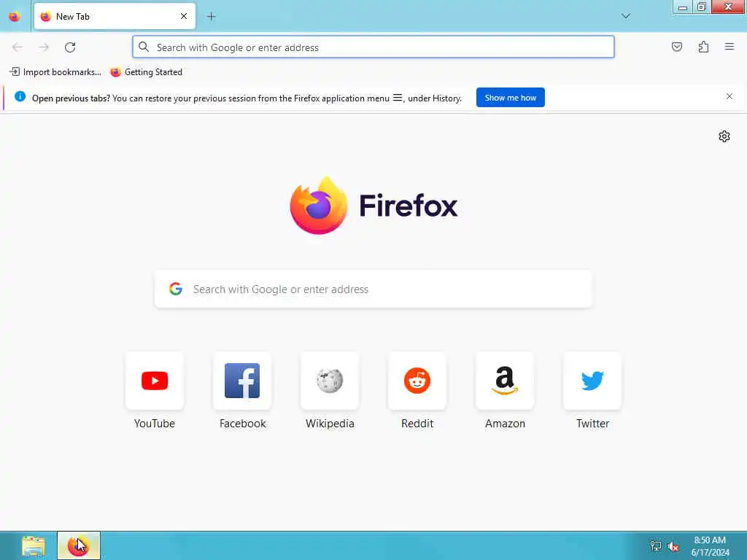The width and height of the screenshot is (747, 560).
Task: Open the Firefox View pinned icon
Action: 15,17
